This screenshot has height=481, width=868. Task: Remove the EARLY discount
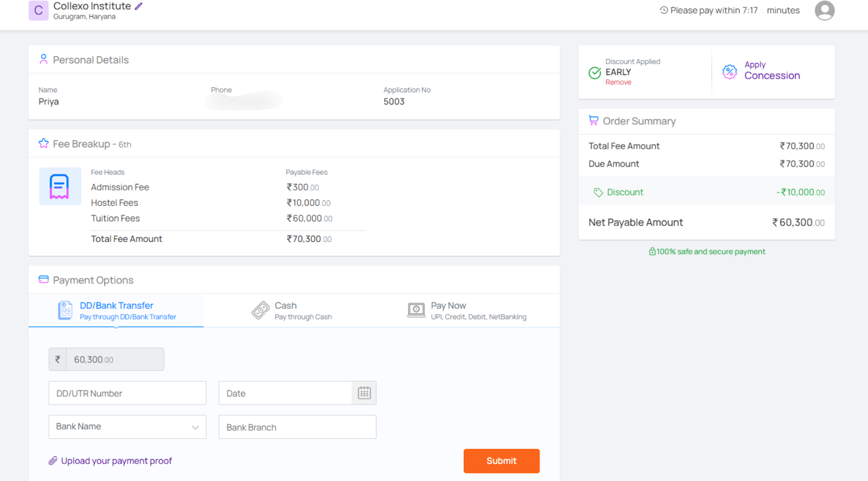click(618, 82)
